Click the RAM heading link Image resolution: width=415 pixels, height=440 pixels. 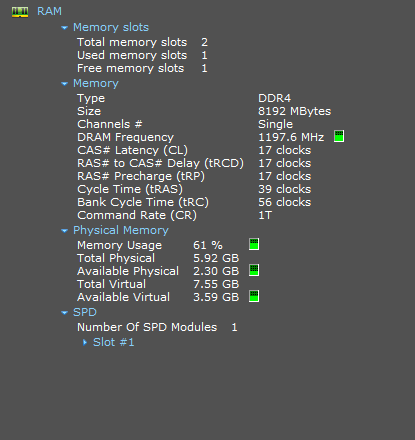[x=49, y=11]
